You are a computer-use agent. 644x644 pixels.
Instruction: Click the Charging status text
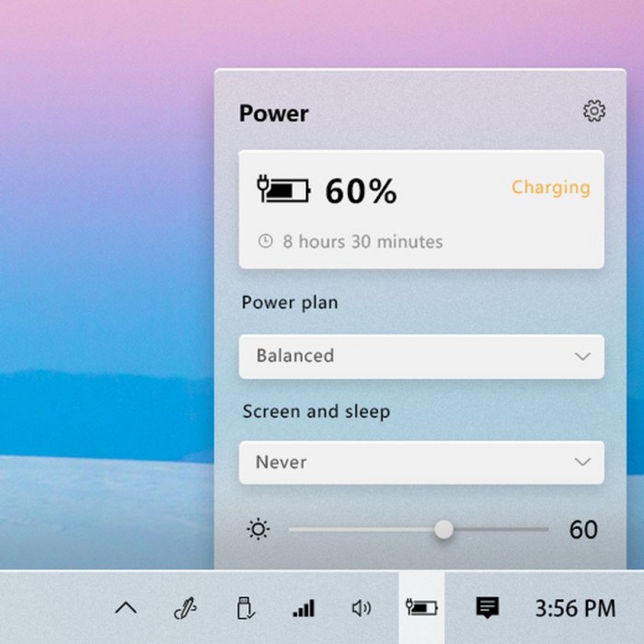coord(551,188)
